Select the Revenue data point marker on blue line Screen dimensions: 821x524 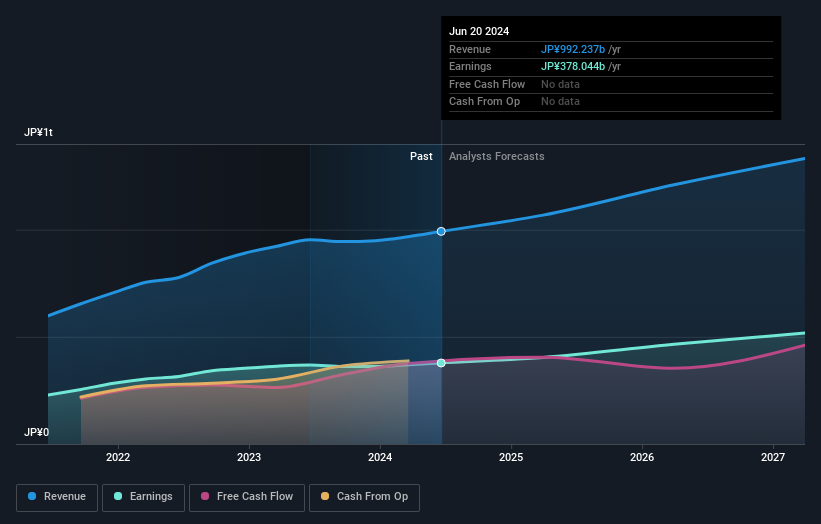(x=441, y=231)
